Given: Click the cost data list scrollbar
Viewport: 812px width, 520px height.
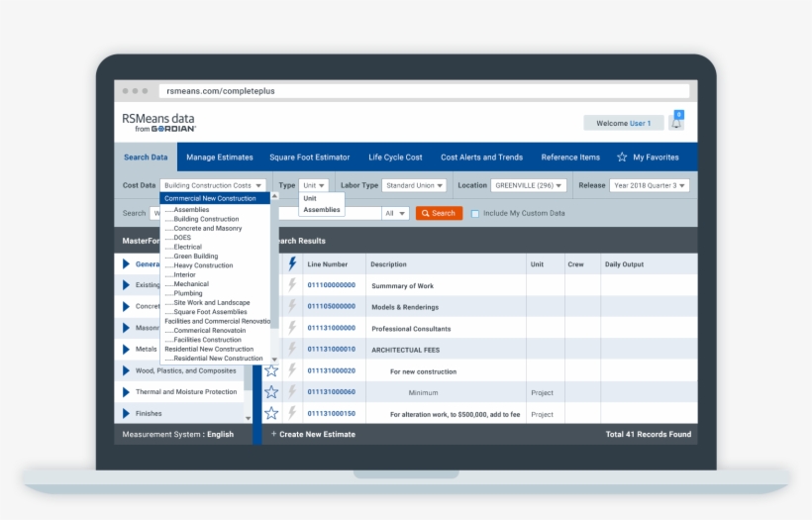Looking at the screenshot, I should (x=274, y=264).
